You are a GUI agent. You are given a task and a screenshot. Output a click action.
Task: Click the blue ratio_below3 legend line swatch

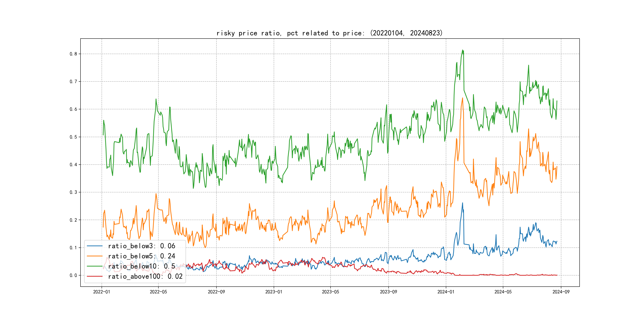(x=94, y=246)
